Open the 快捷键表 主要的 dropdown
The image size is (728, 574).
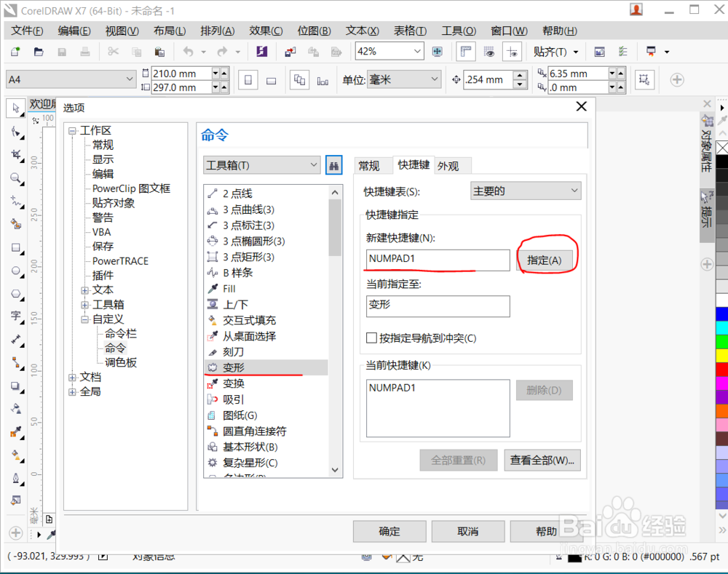click(574, 191)
